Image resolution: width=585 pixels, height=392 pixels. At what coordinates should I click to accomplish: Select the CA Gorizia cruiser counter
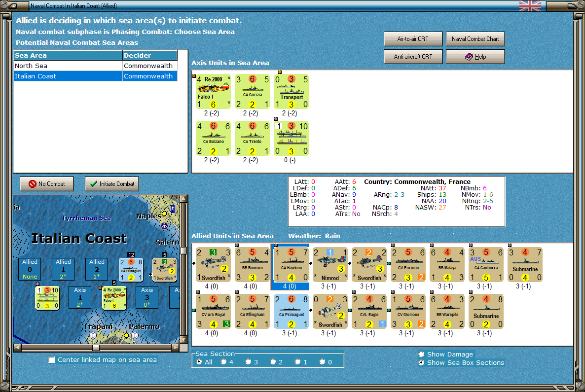[x=252, y=91]
